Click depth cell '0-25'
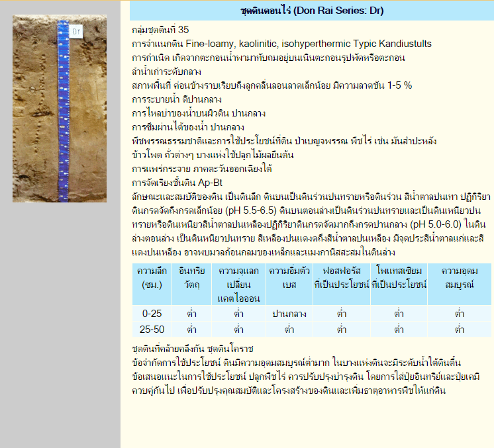 click(152, 313)
